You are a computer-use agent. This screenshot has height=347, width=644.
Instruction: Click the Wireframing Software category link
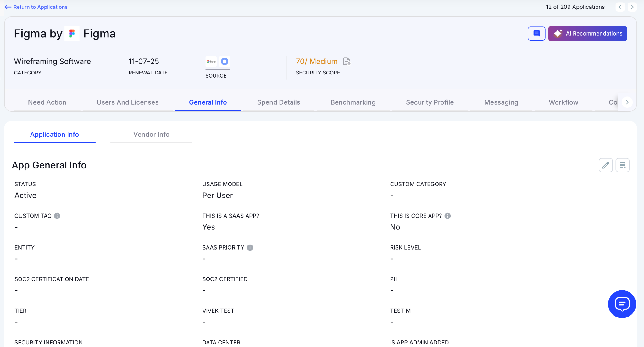[53, 61]
